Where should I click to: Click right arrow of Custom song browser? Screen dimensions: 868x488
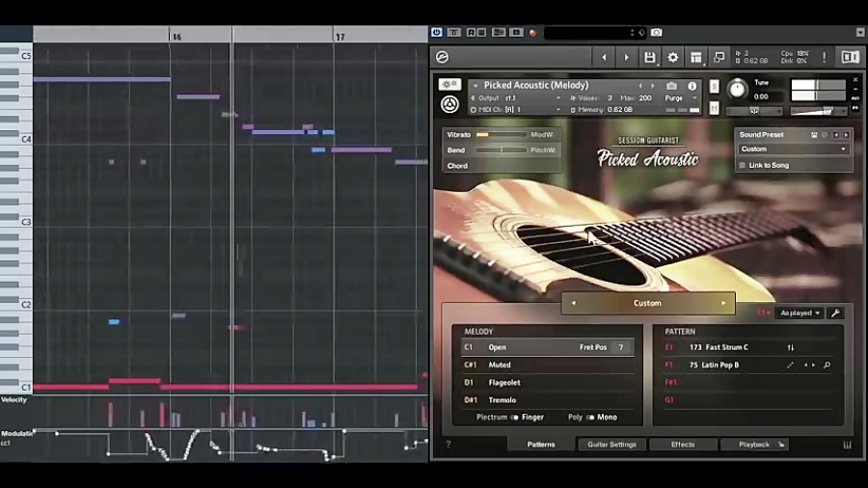pyautogui.click(x=723, y=303)
